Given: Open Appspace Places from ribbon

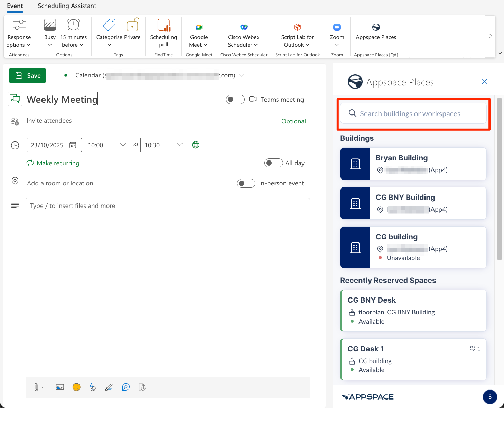Looking at the screenshot, I should 376,32.
